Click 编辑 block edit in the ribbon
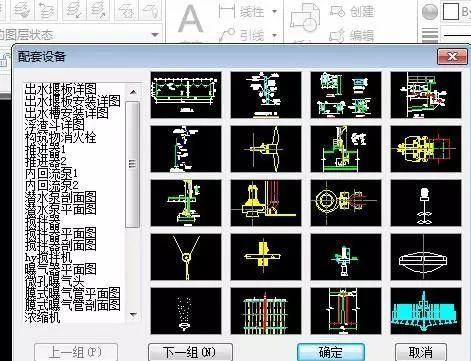471x361 pixels. coord(352,35)
